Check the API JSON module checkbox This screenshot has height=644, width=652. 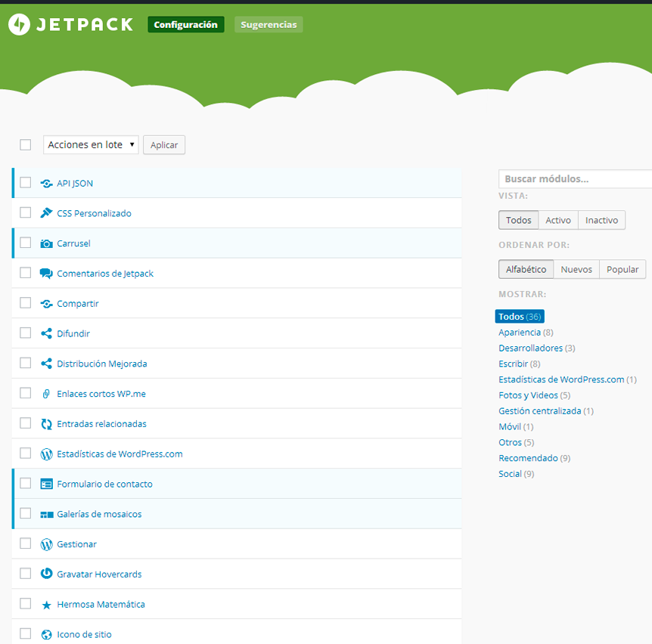(x=26, y=183)
